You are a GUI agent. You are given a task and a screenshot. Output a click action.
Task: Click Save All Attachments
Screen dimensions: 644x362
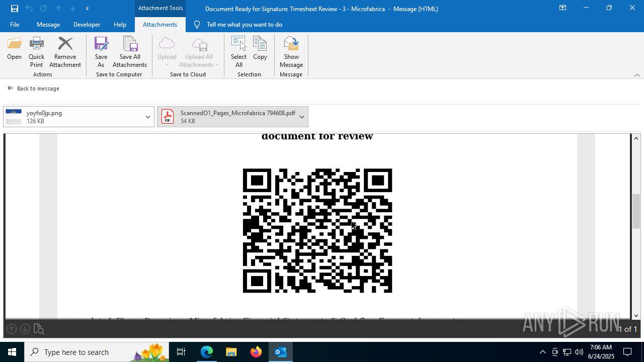[130, 52]
